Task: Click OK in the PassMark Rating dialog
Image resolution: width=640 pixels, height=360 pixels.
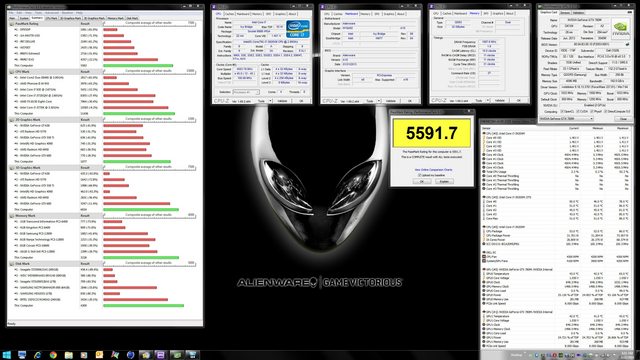Action: tap(422, 181)
